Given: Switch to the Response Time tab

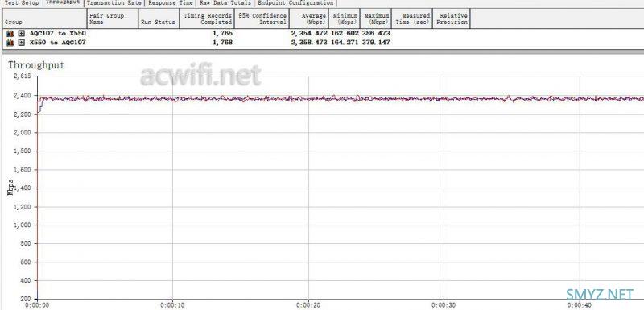Looking at the screenshot, I should [171, 3].
